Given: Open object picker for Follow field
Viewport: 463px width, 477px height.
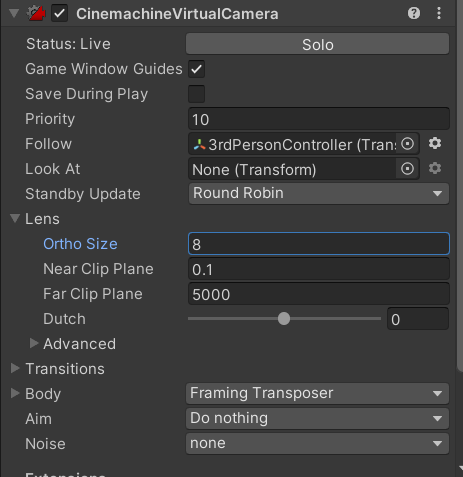Looking at the screenshot, I should point(407,144).
